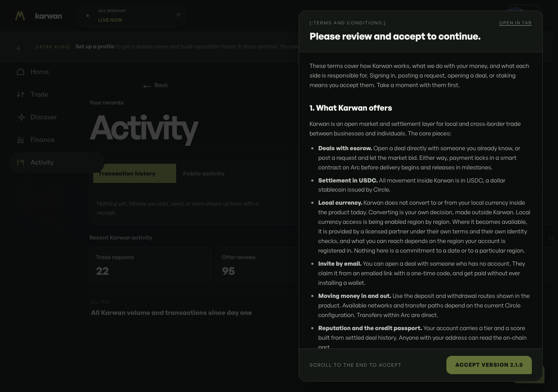
Task: Go to Home in the sidebar
Action: tap(39, 72)
